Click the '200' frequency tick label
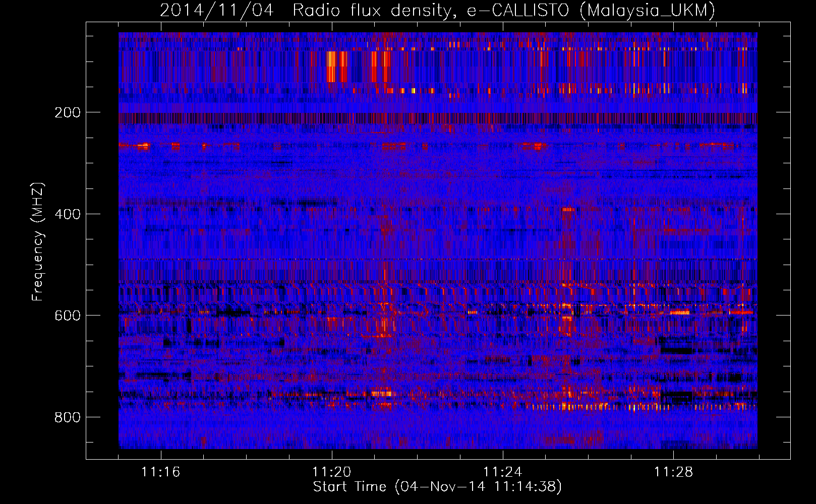Screen dimensions: 816x504 click(68, 112)
